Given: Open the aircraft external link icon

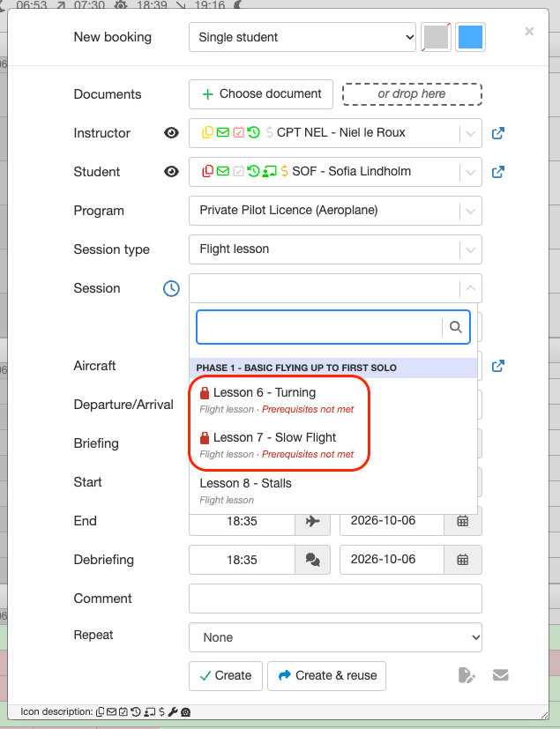Looking at the screenshot, I should coord(498,366).
